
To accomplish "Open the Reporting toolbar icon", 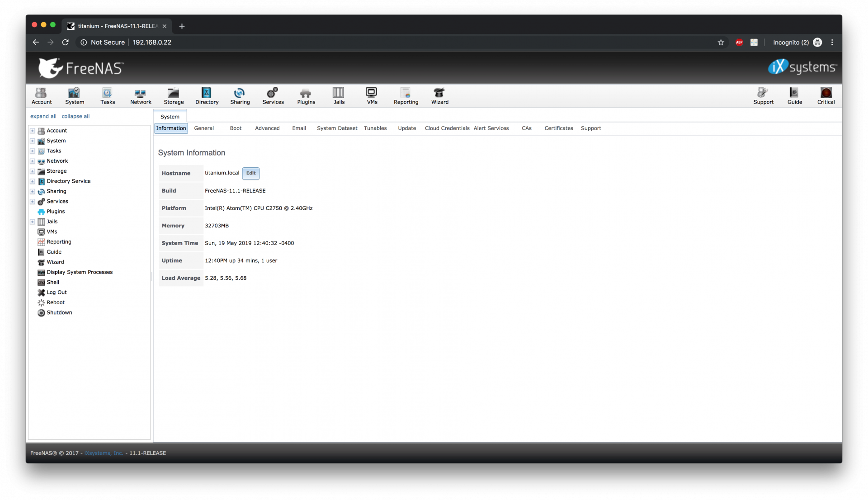I will [406, 96].
